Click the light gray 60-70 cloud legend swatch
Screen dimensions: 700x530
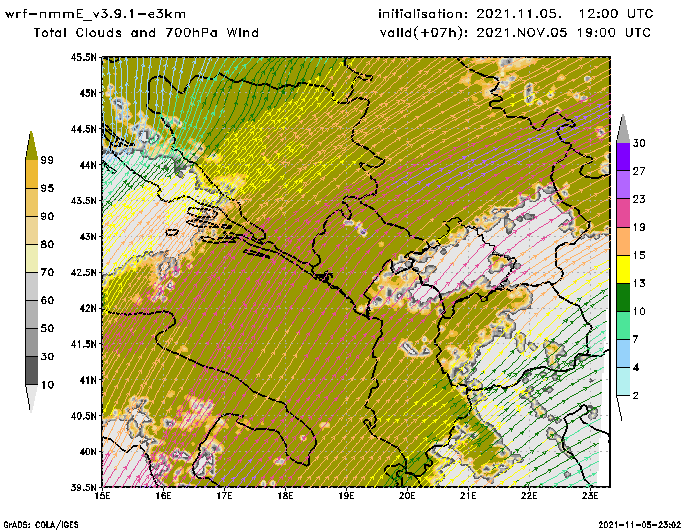pyautogui.click(x=32, y=287)
